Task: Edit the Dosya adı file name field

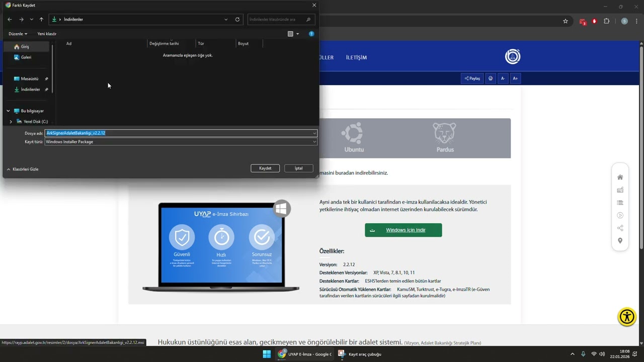Action: pyautogui.click(x=178, y=133)
